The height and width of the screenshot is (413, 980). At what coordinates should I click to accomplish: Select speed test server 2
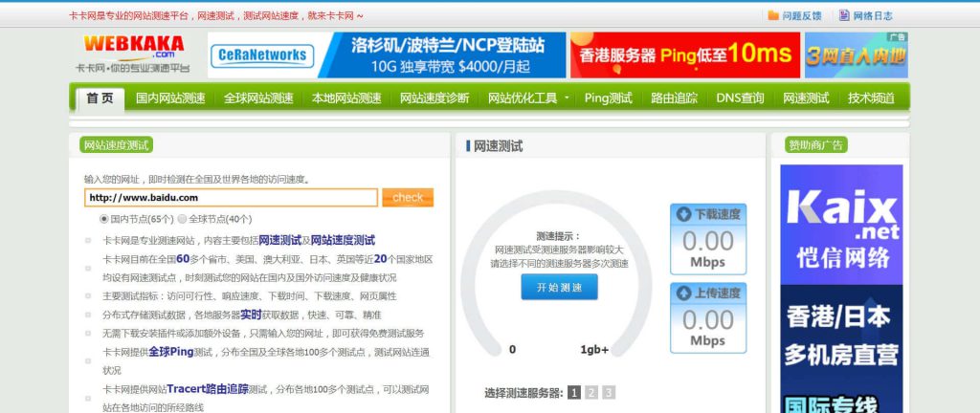pyautogui.click(x=591, y=392)
